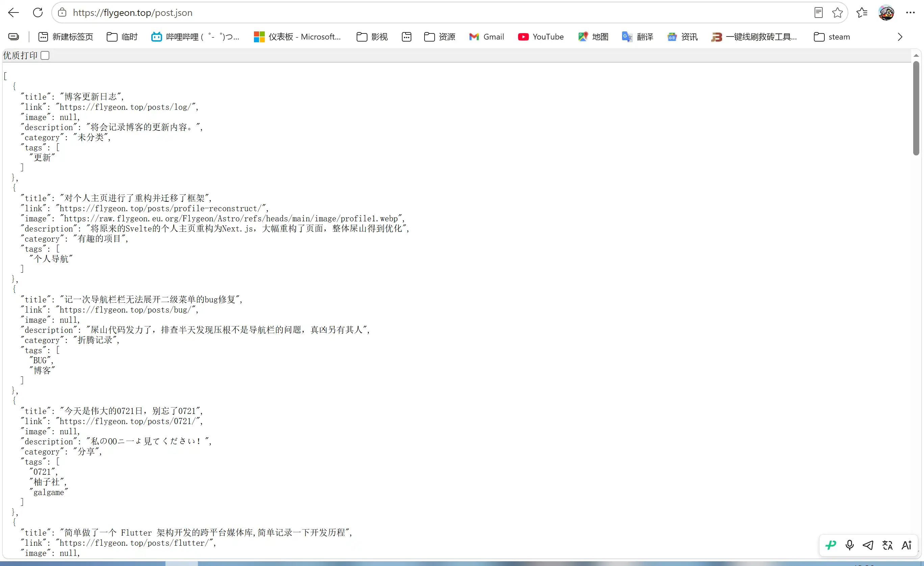Screen dimensions: 924x566
Task: Click the tag value "BUG"
Action: (x=40, y=360)
